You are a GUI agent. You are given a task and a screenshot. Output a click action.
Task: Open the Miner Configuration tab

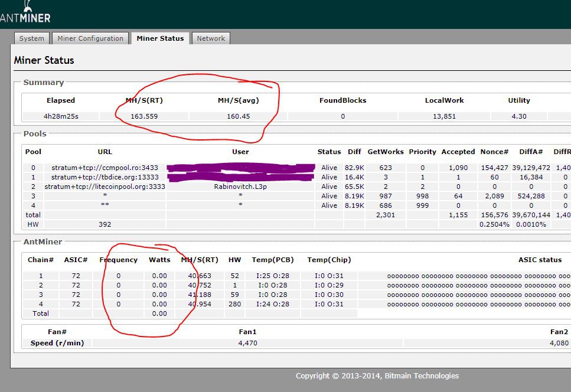(x=90, y=38)
